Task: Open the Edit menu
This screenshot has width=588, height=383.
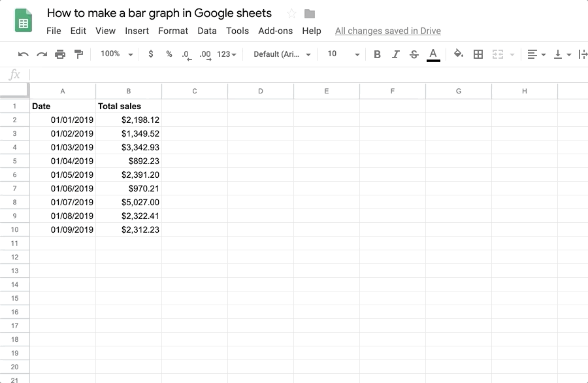Action: [x=78, y=31]
